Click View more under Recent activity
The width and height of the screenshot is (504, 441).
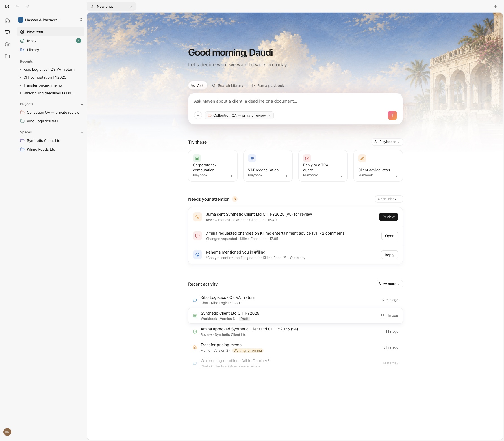(x=390, y=284)
